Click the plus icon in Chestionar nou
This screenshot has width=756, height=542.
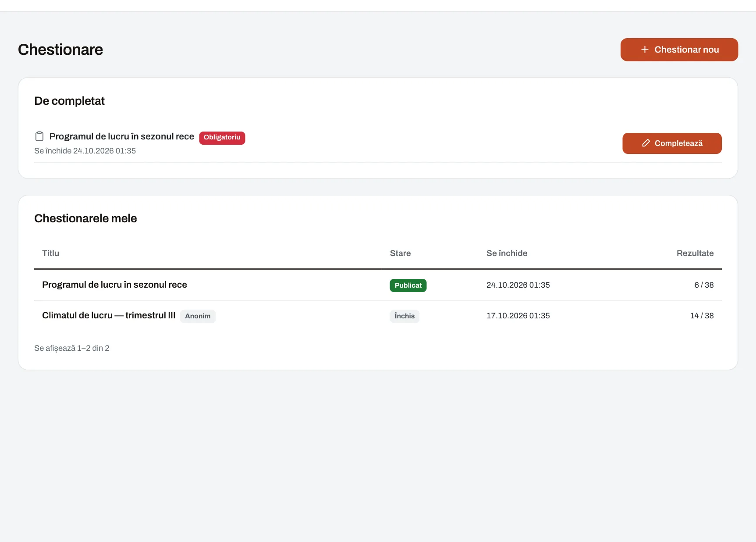click(645, 50)
